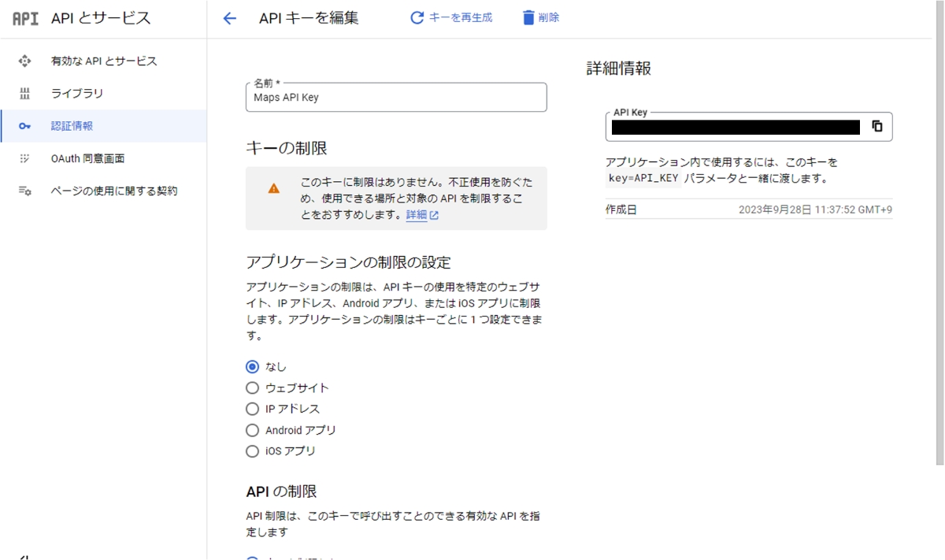The width and height of the screenshot is (945, 560).
Task: Select the IP アドレス restriction option
Action: click(252, 409)
